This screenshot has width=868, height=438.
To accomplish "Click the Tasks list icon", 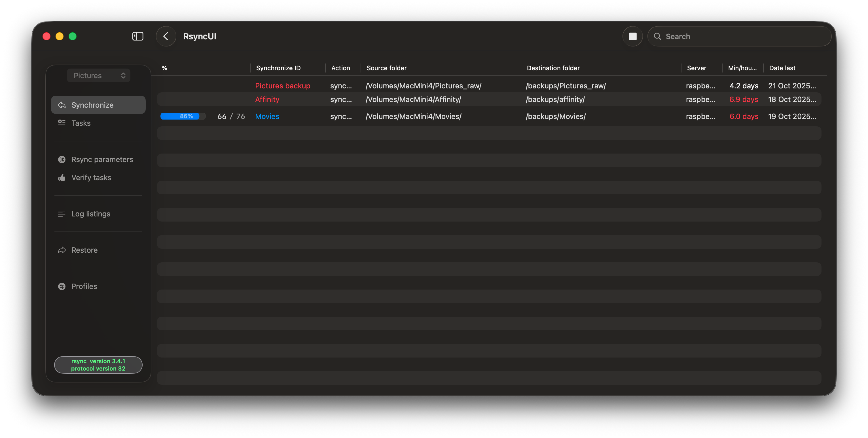I will [62, 123].
